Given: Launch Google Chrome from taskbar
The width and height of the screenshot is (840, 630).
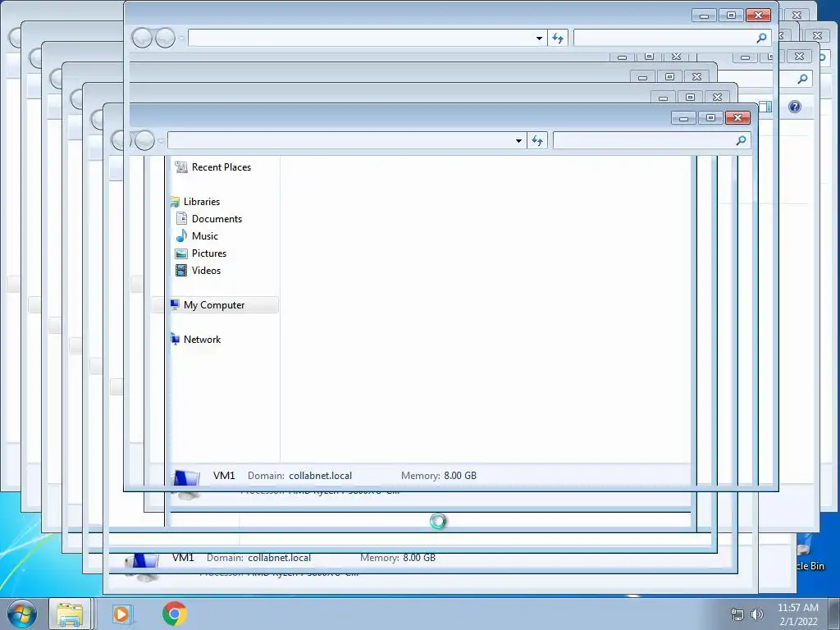Looking at the screenshot, I should click(x=175, y=614).
